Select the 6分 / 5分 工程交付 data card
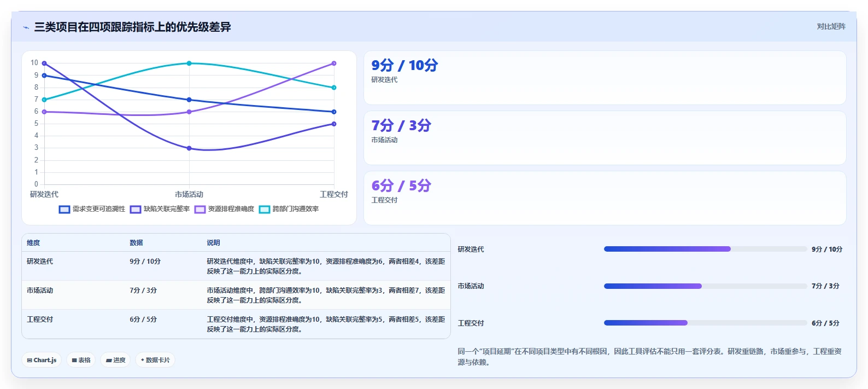Screen dimensions: 868x389 (605, 198)
